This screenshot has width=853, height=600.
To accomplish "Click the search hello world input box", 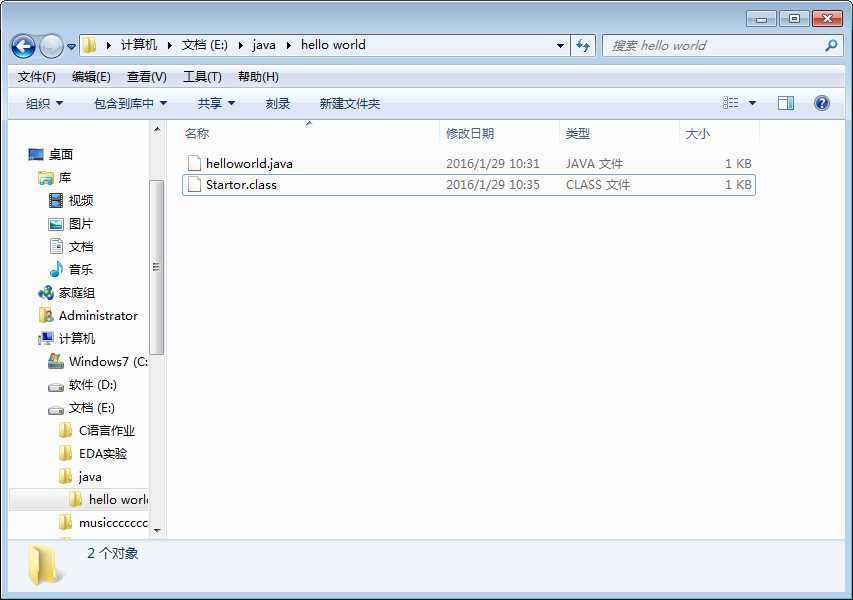I will (x=713, y=46).
